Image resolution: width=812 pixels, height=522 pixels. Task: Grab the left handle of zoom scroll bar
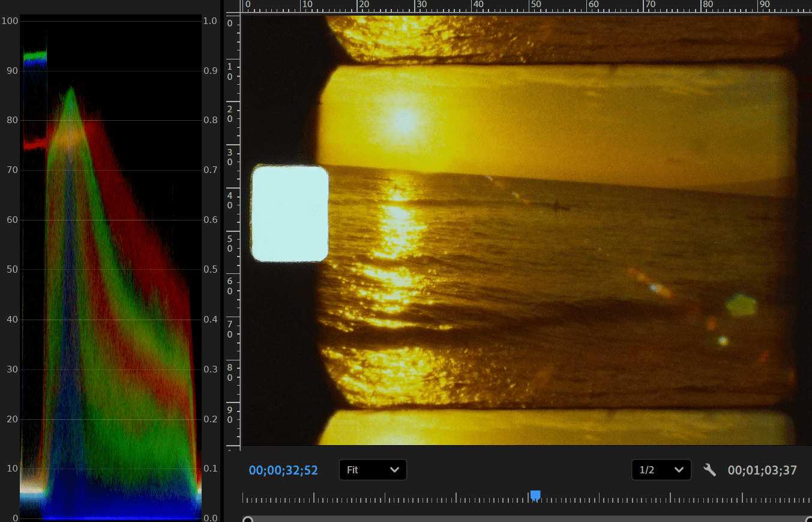click(247, 520)
